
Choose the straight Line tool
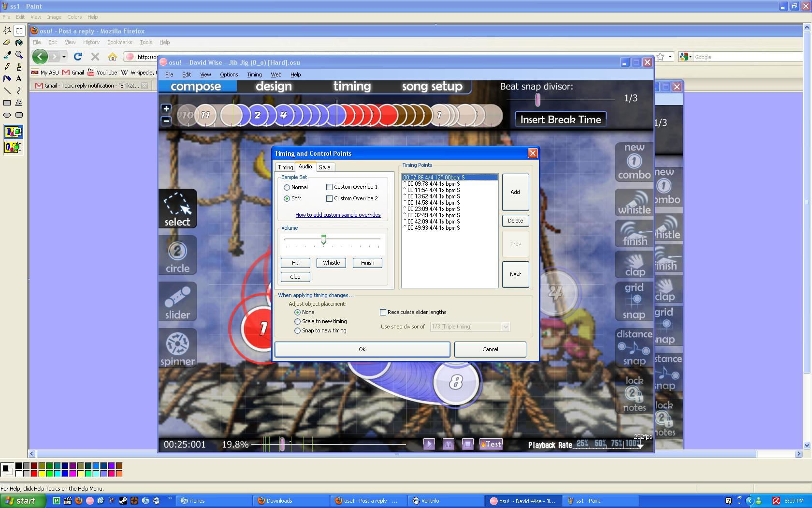[x=7, y=91]
